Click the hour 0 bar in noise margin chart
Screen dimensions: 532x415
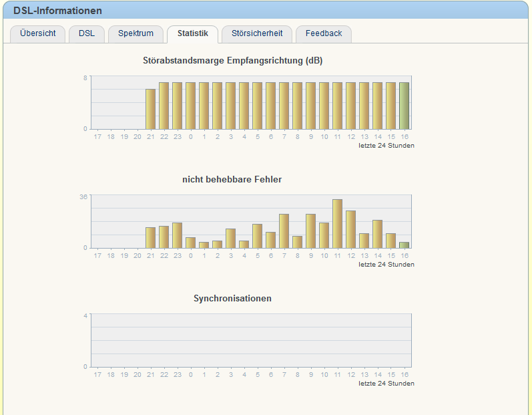190,106
